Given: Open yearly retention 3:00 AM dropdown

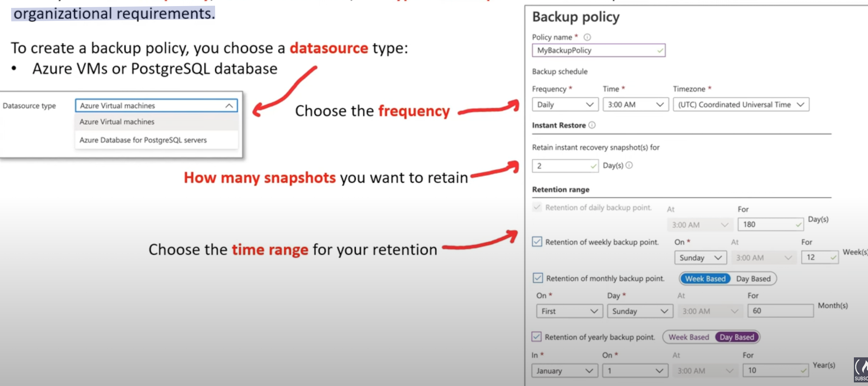Looking at the screenshot, I should coord(705,371).
